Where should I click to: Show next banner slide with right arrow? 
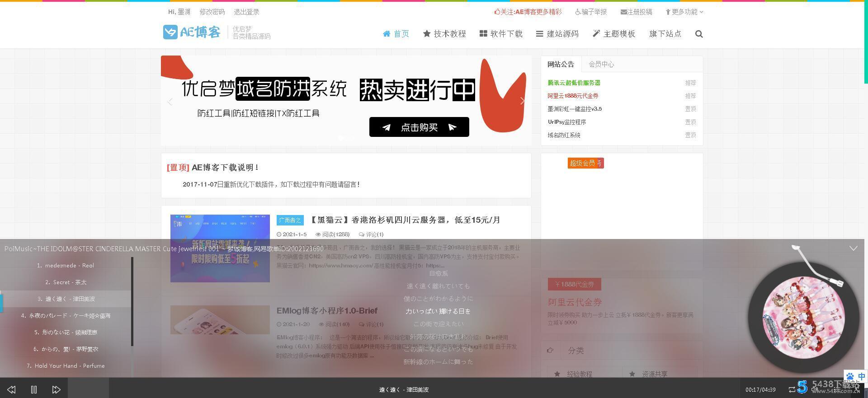pyautogui.click(x=522, y=101)
